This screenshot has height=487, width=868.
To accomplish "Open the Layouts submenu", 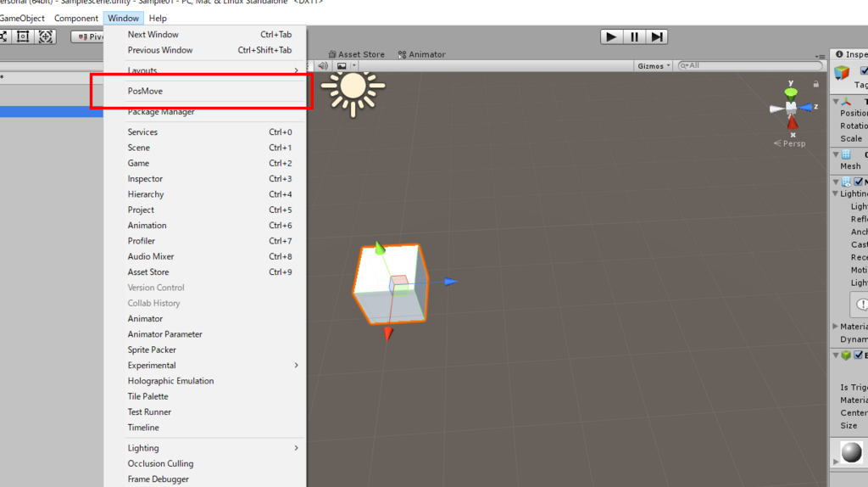I will 205,70.
